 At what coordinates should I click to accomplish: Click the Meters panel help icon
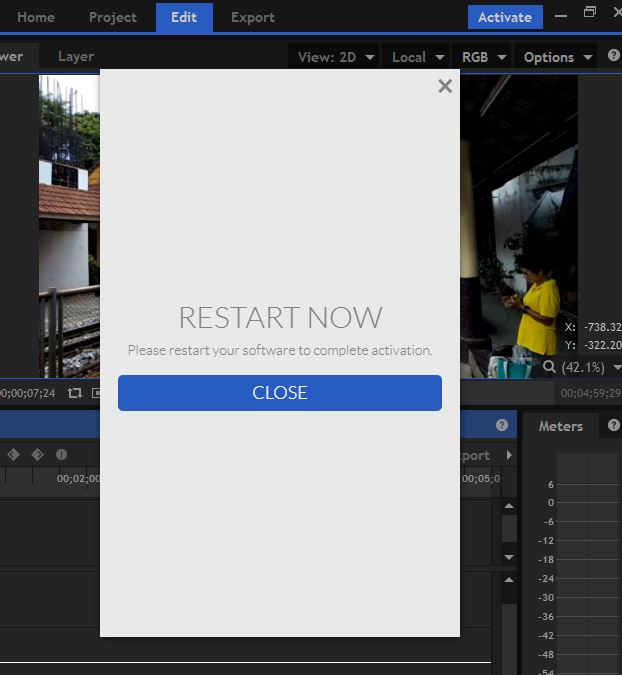tap(613, 425)
